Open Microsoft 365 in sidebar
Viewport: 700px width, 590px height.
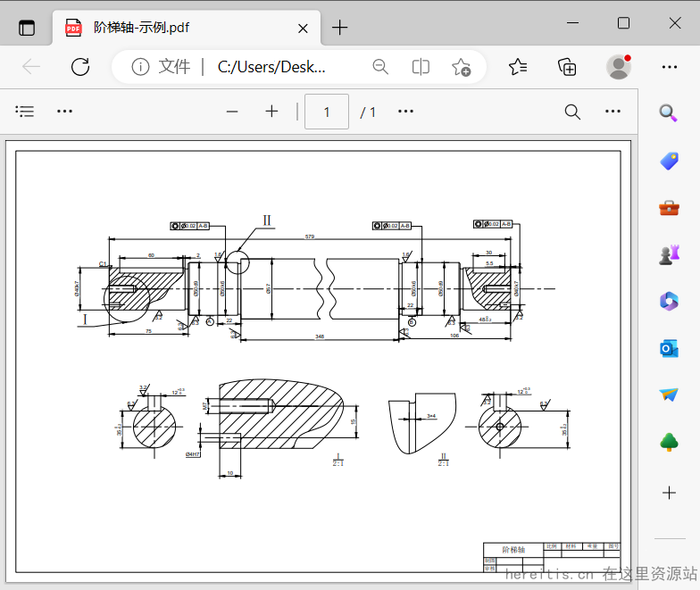(670, 302)
